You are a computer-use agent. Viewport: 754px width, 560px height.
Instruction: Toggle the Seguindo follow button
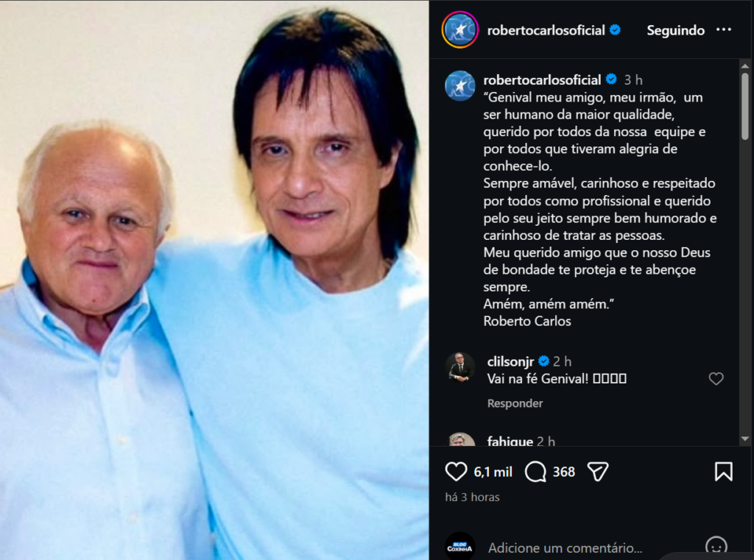[x=675, y=30]
